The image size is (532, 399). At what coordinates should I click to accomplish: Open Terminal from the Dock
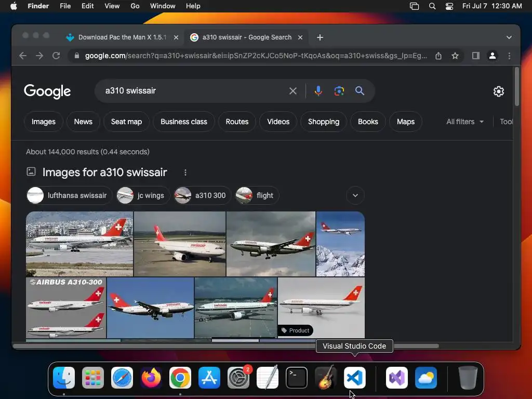pos(297,378)
